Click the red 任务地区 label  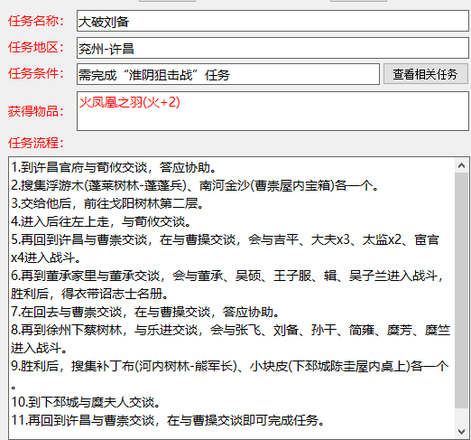pos(36,47)
